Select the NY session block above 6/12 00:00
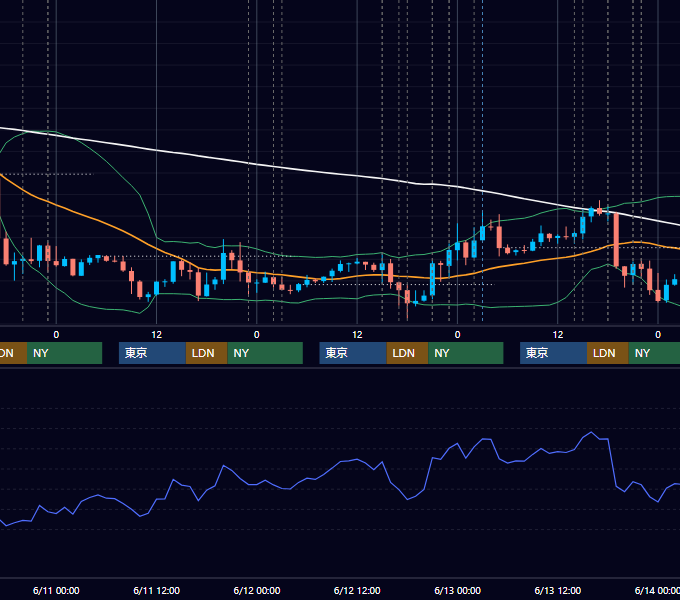Screen dimensions: 680x600 (265, 353)
